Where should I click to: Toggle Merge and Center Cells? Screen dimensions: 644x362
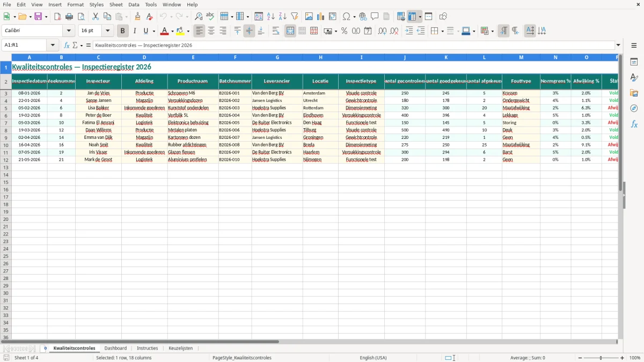tap(290, 31)
